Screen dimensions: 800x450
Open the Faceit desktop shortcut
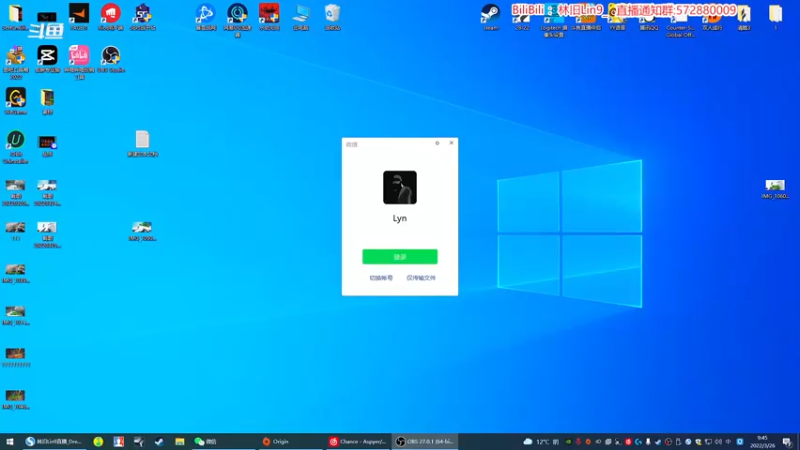point(79,17)
